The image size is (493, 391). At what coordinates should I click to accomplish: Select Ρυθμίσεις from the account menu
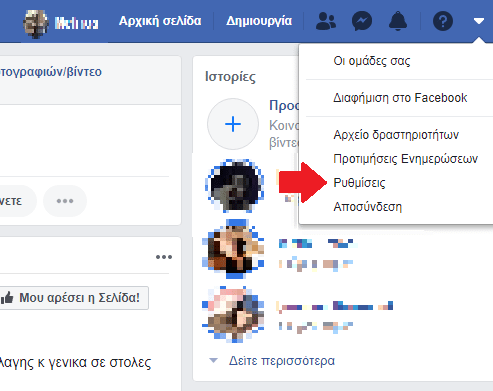pyautogui.click(x=359, y=183)
